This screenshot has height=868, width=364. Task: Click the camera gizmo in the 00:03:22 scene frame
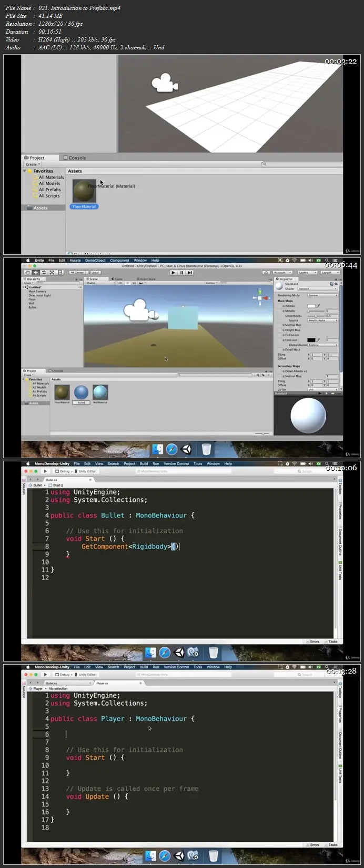(x=165, y=82)
